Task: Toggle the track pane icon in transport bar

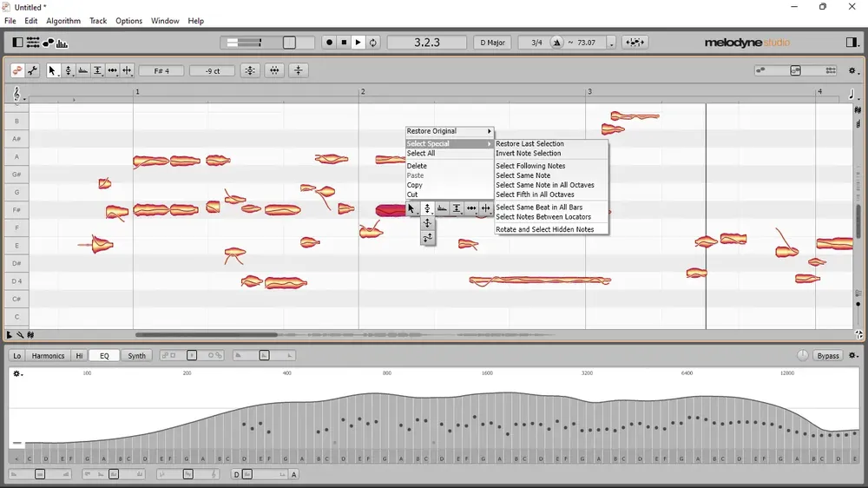Action: coord(17,43)
